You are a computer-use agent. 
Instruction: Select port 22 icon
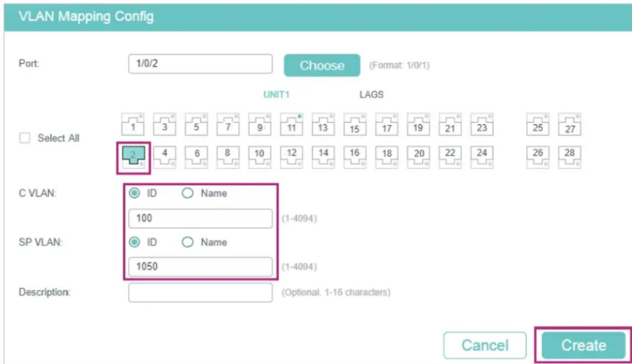[x=450, y=157]
